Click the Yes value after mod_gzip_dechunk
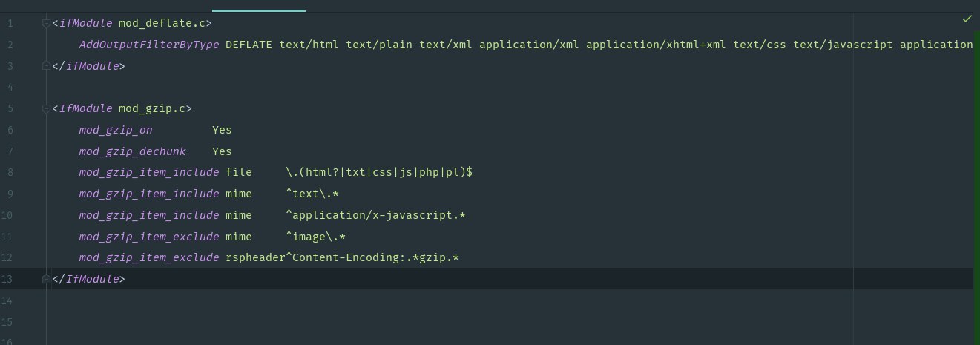The width and height of the screenshot is (980, 345). click(222, 151)
